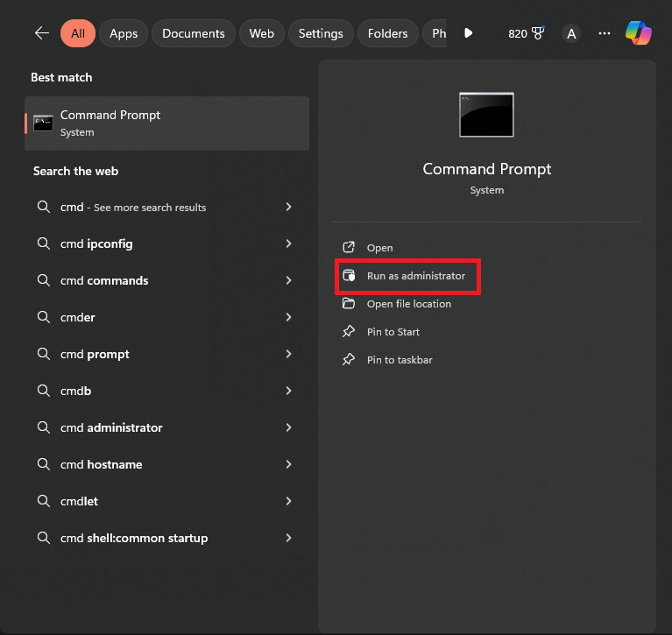
Task: Search the web for cmd shell:common startup
Action: coord(147,538)
